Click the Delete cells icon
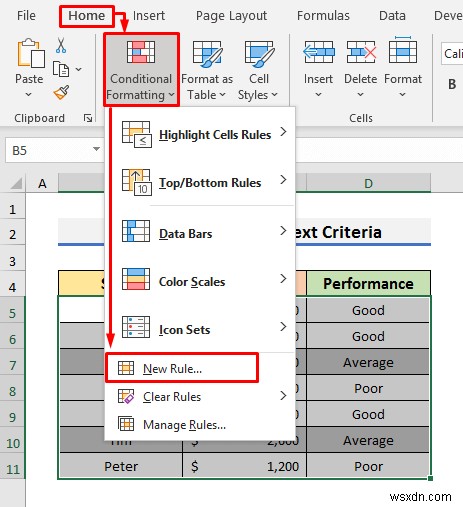Viewport: 463px width, 507px height. (x=361, y=52)
